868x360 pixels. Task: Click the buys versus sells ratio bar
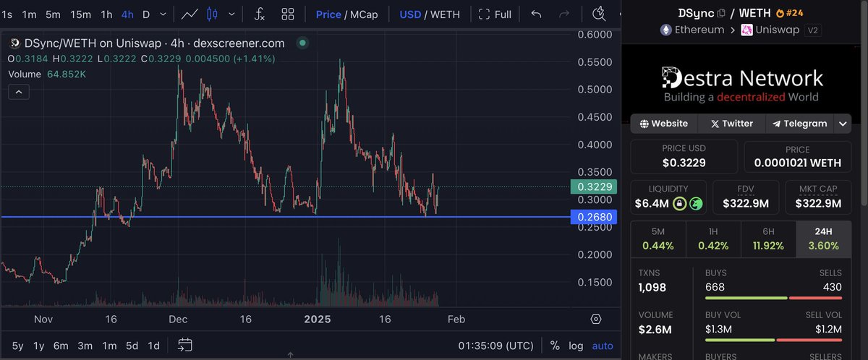pyautogui.click(x=773, y=298)
